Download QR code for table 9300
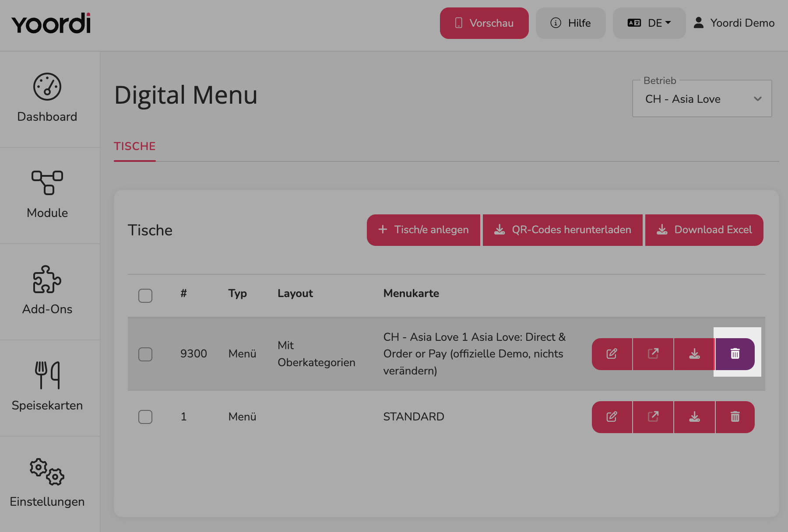 click(694, 354)
